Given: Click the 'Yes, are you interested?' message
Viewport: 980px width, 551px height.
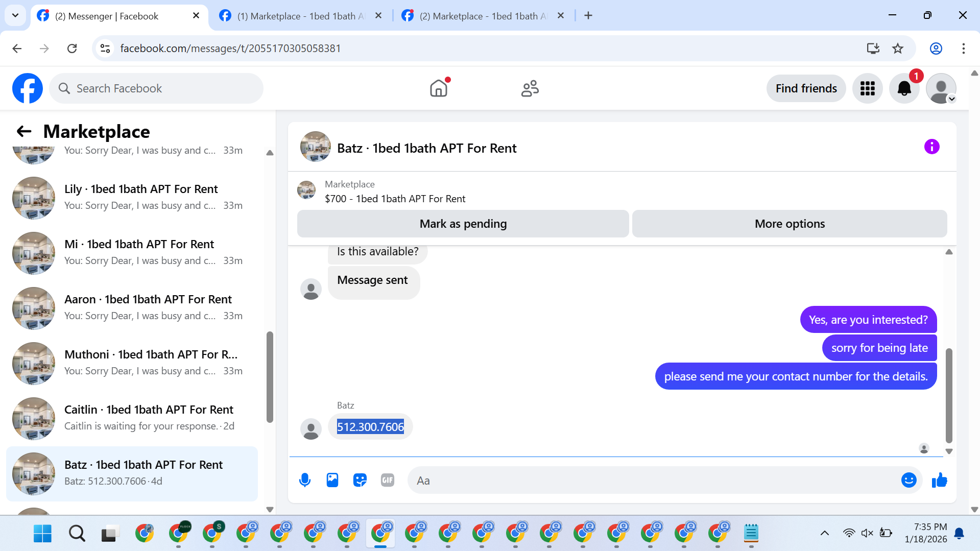Looking at the screenshot, I should 868,320.
